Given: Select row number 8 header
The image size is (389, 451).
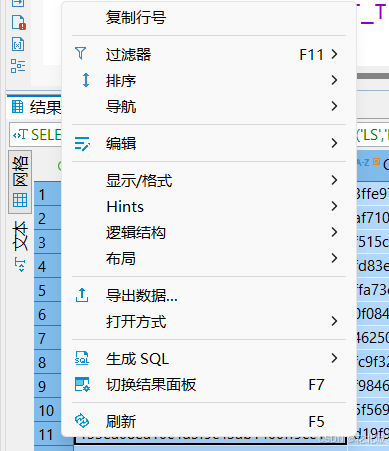Looking at the screenshot, I should pos(48,362).
